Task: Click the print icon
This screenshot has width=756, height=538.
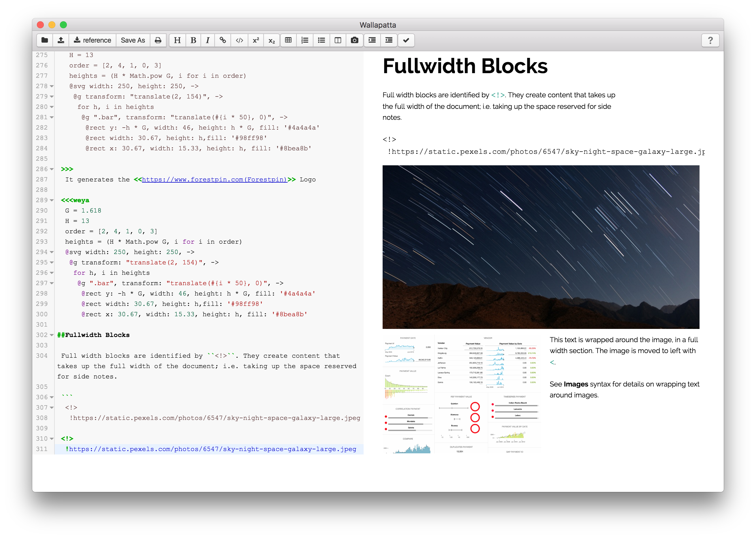Action: [x=158, y=40]
